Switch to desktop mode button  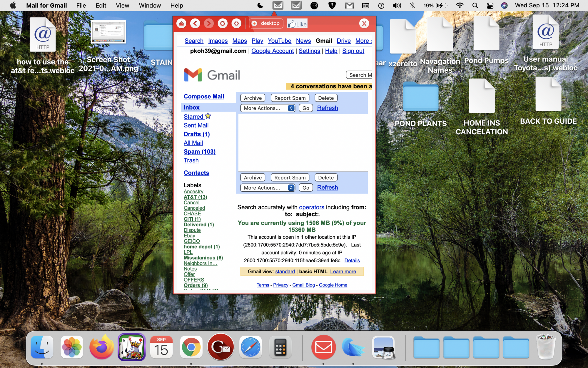click(266, 23)
